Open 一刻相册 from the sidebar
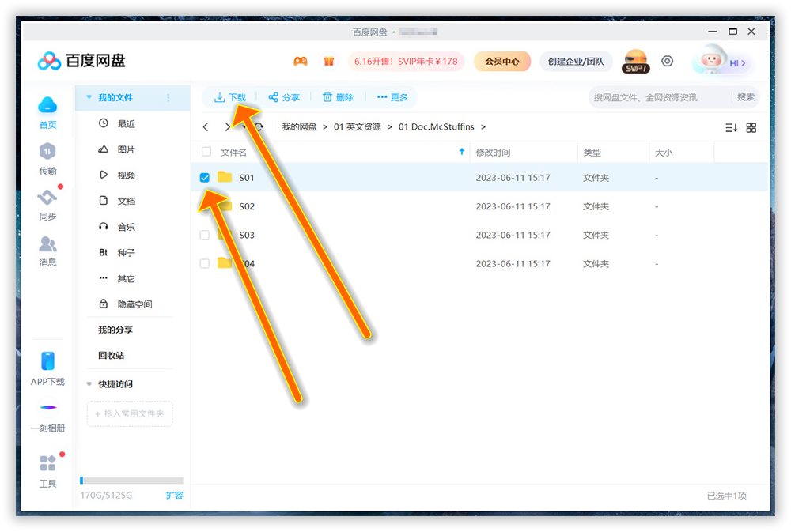 click(x=47, y=415)
